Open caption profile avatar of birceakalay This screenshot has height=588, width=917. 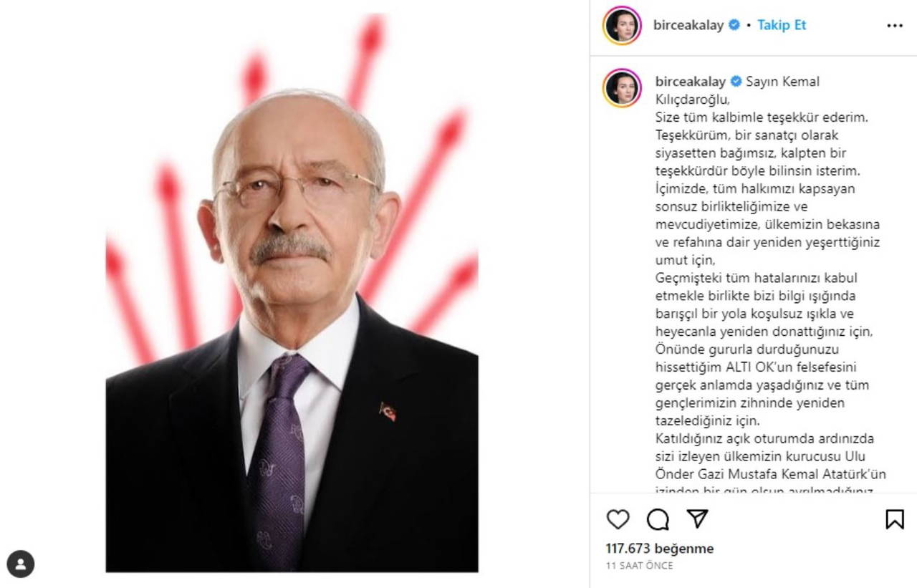point(622,88)
